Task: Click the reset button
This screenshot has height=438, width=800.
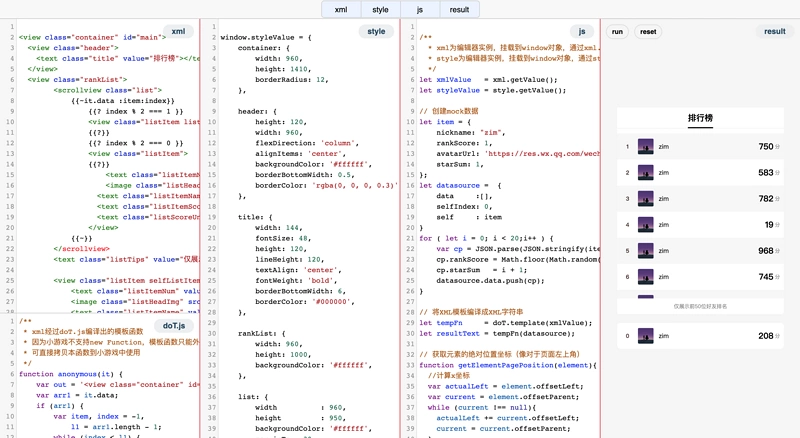Action: pos(648,32)
